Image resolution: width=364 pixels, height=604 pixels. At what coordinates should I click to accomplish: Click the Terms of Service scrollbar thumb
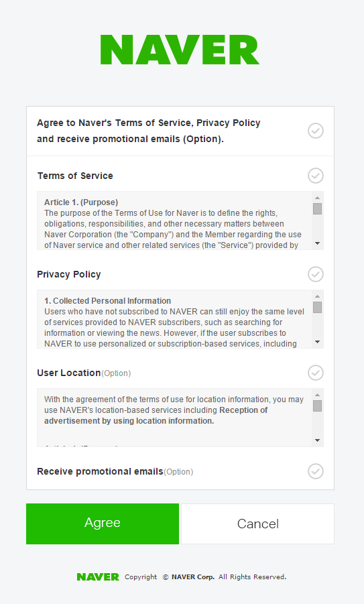(317, 208)
